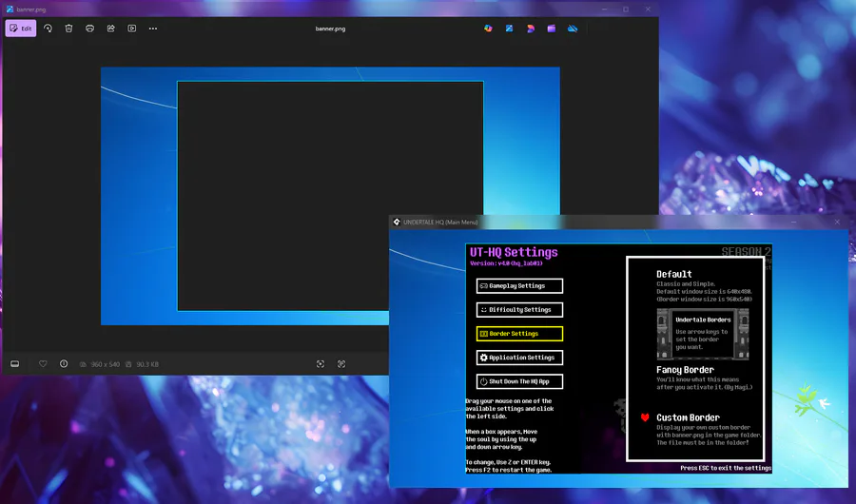Choose the Default border option

click(674, 274)
